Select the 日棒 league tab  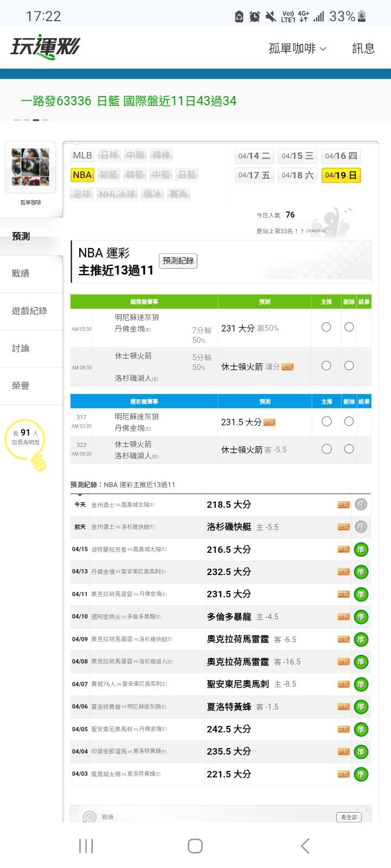pos(110,155)
